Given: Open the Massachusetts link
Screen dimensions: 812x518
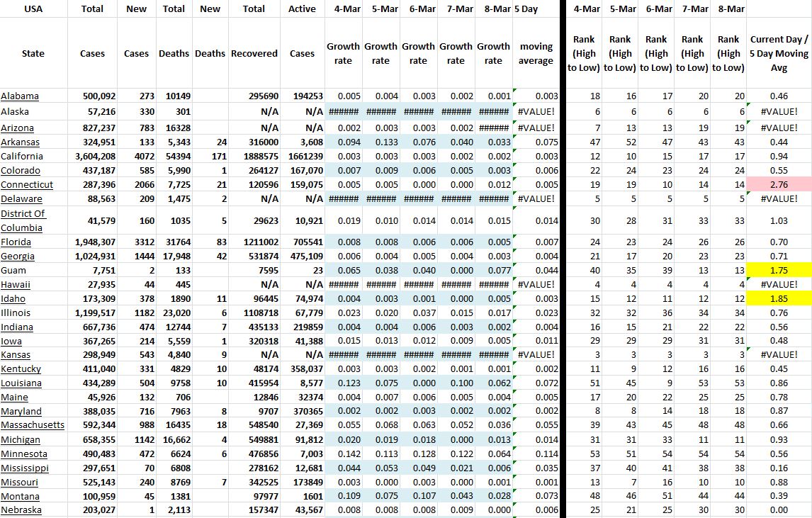Looking at the screenshot, I should pyautogui.click(x=33, y=425).
